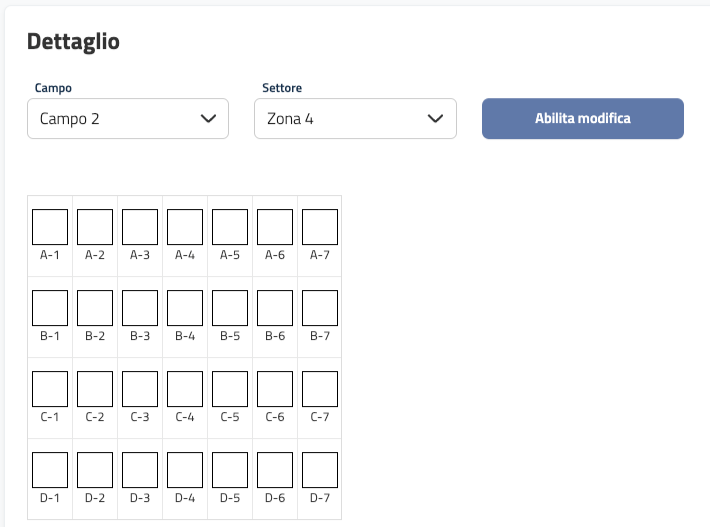Screen dimensions: 710x527
Task: Check the C-3 square
Action: 140,389
